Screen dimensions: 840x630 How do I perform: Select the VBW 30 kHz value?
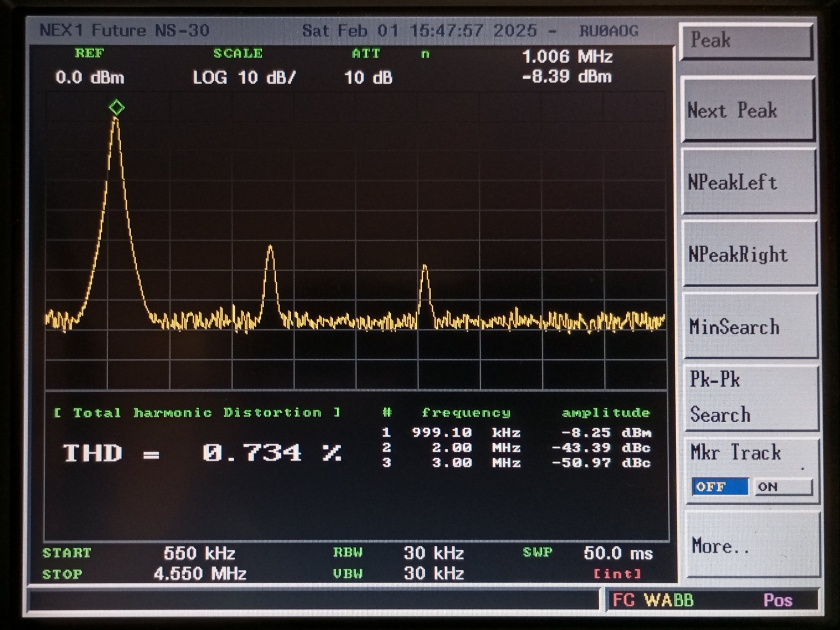[434, 573]
